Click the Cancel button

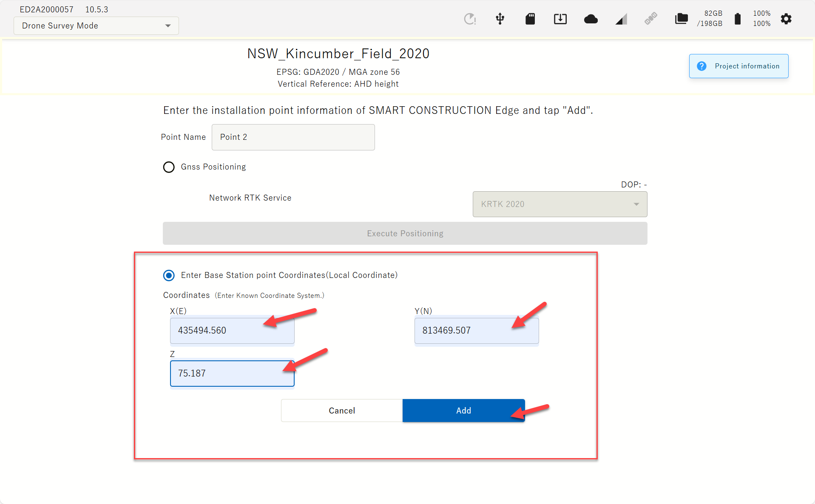342,411
